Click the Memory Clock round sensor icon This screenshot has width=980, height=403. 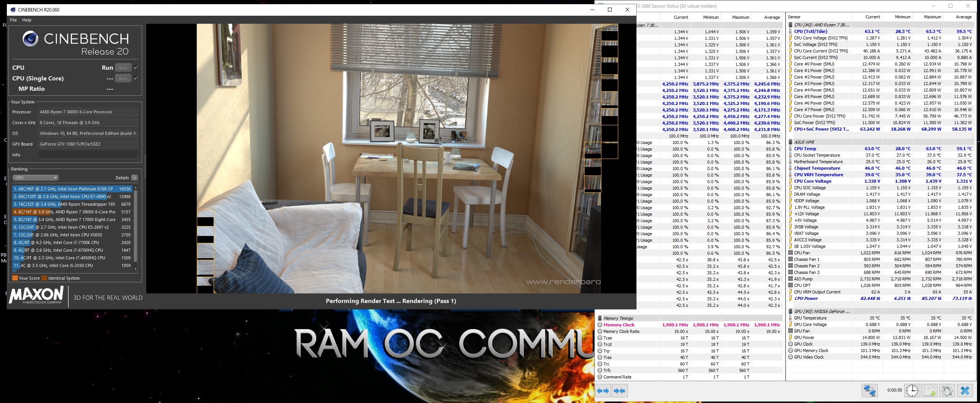(x=600, y=325)
